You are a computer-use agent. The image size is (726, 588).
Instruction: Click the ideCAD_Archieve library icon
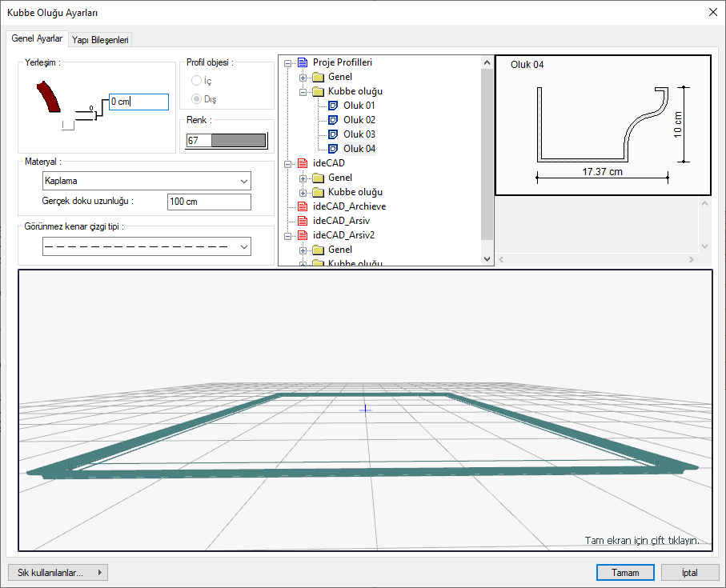(x=302, y=206)
